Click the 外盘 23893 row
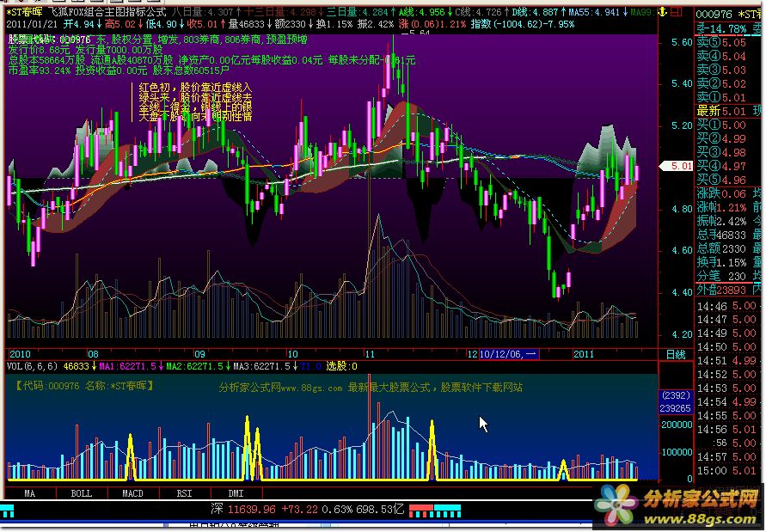The width and height of the screenshot is (766, 532). click(x=729, y=290)
